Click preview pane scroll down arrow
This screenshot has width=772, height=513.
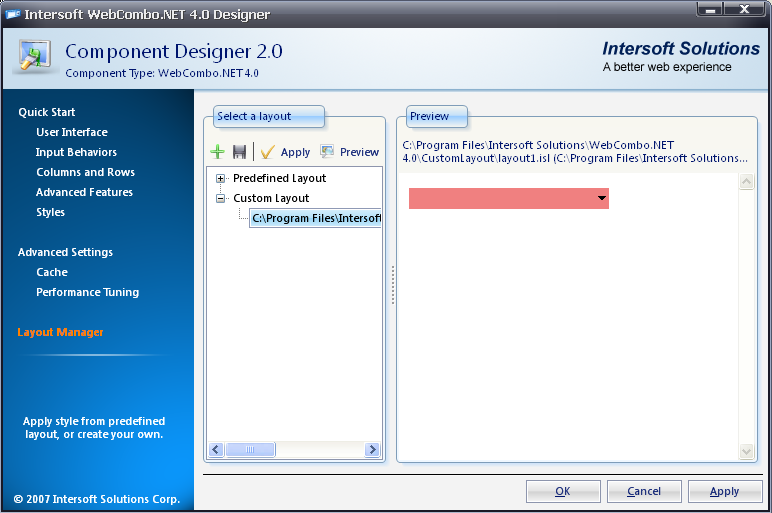[x=746, y=451]
